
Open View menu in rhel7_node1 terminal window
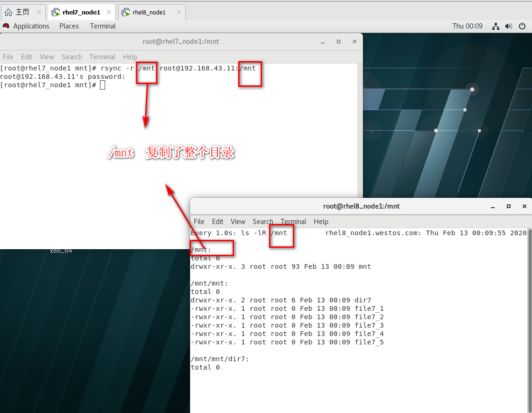tap(47, 56)
